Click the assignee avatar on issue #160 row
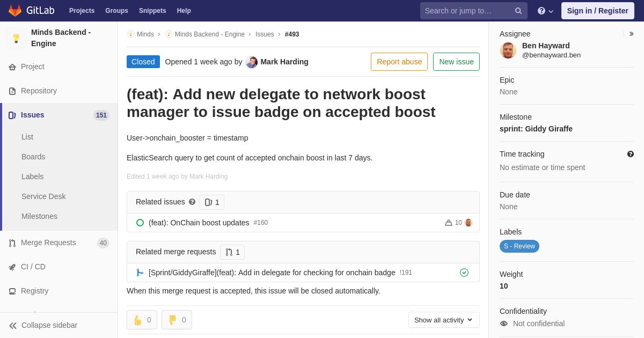 (469, 223)
